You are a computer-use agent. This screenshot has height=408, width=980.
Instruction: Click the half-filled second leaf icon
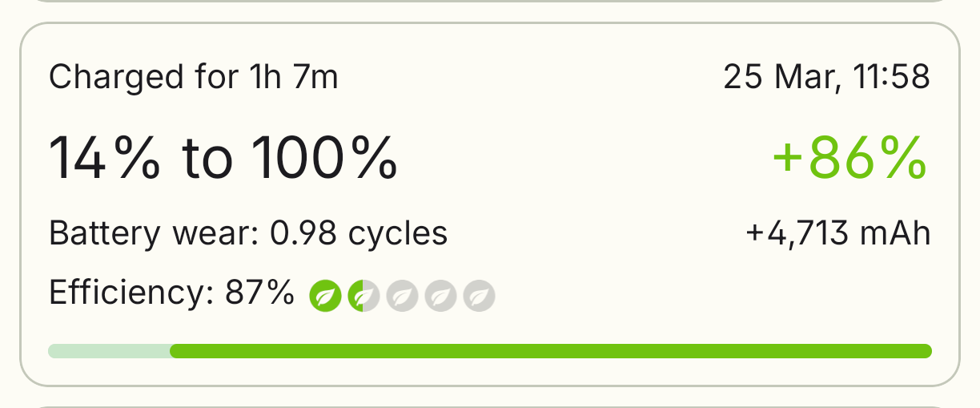363,297
